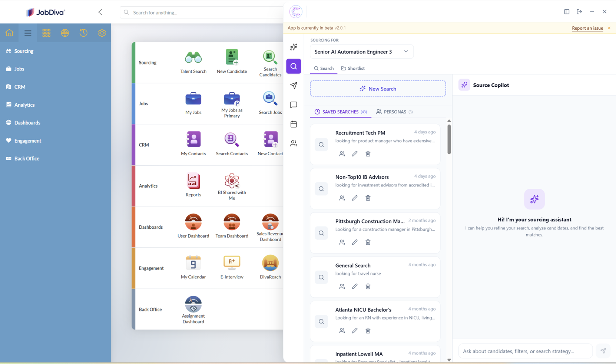The height and width of the screenshot is (364, 616).
Task: Edit the Atlanta NICU Bachelor's search
Action: pos(355,331)
